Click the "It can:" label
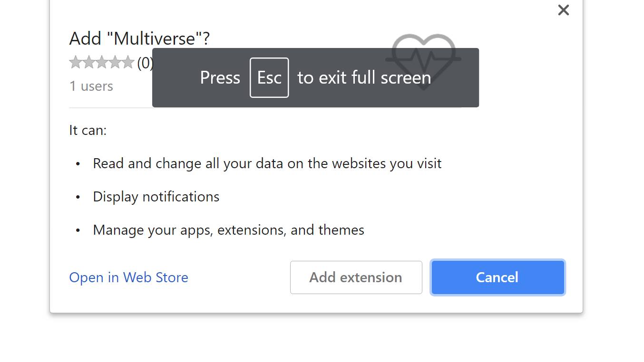The width and height of the screenshot is (644, 362). [88, 130]
